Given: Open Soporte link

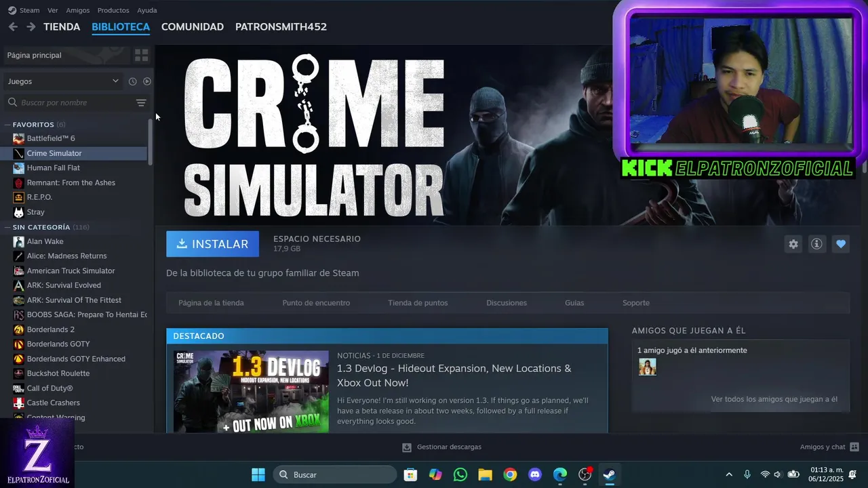Looking at the screenshot, I should [636, 303].
